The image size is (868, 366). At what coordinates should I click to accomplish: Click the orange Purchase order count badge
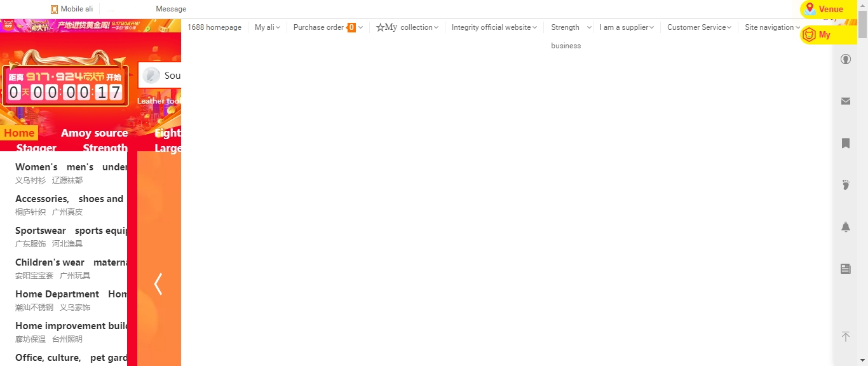coord(351,27)
